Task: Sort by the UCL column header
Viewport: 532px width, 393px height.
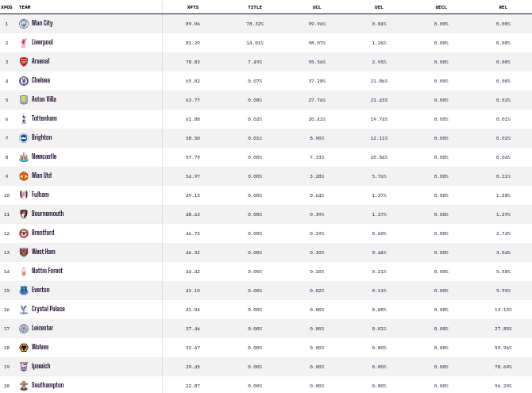Action: tap(317, 7)
